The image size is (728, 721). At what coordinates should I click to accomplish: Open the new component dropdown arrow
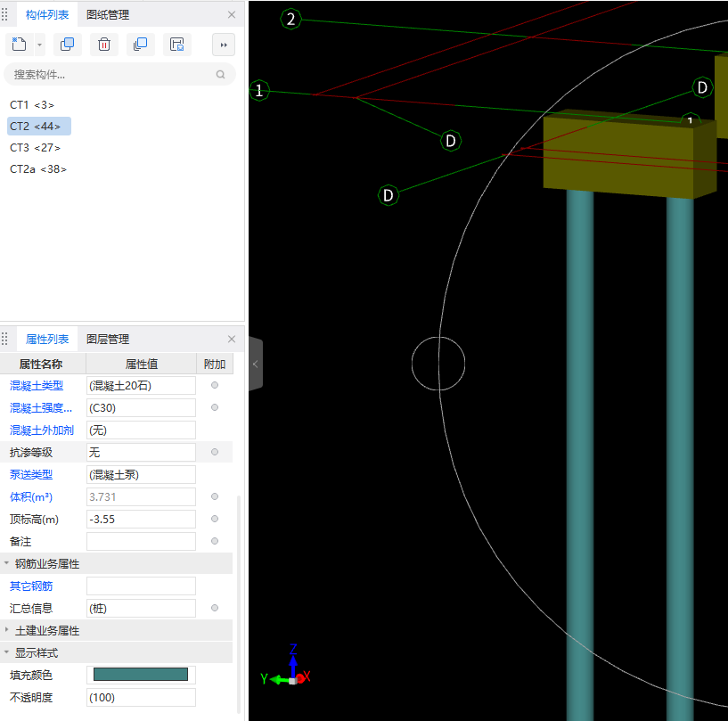tap(39, 45)
